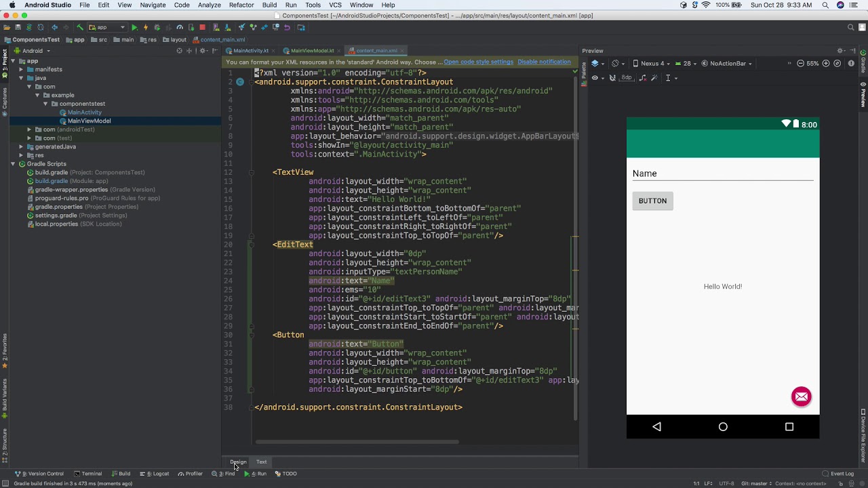This screenshot has height=488, width=868.
Task: Click the Disable notification link
Action: 544,62
